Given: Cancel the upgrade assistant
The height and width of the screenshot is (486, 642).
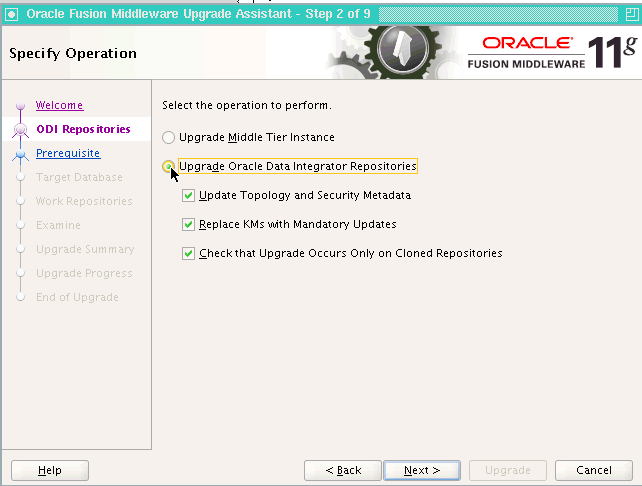Looking at the screenshot, I should click(594, 470).
